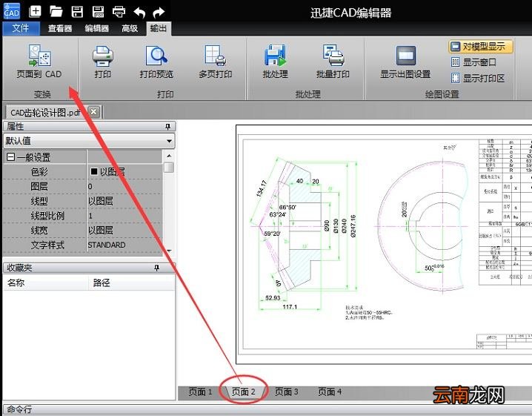This screenshot has width=532, height=416.
Task: Switch to 页面 1 sheet tab
Action: tap(200, 392)
